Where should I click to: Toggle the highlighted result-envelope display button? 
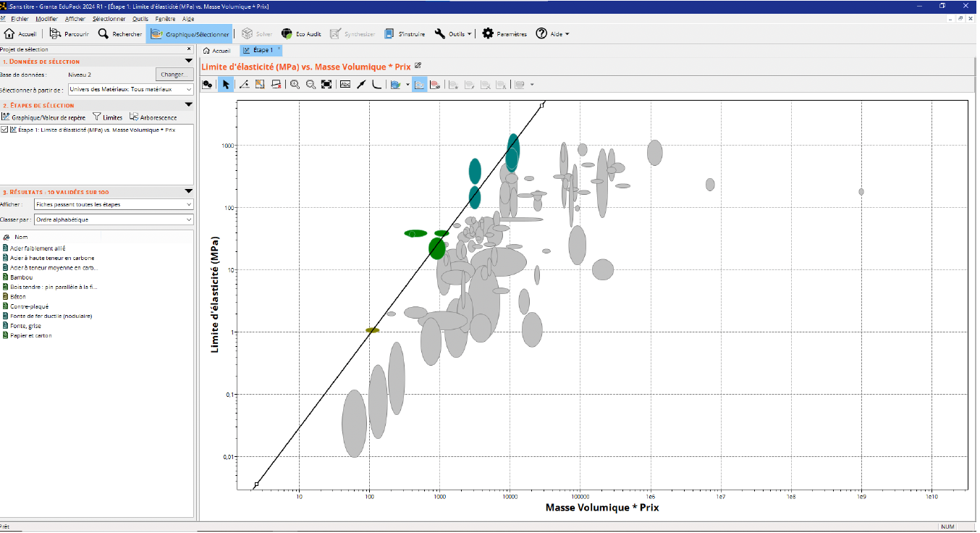(420, 84)
